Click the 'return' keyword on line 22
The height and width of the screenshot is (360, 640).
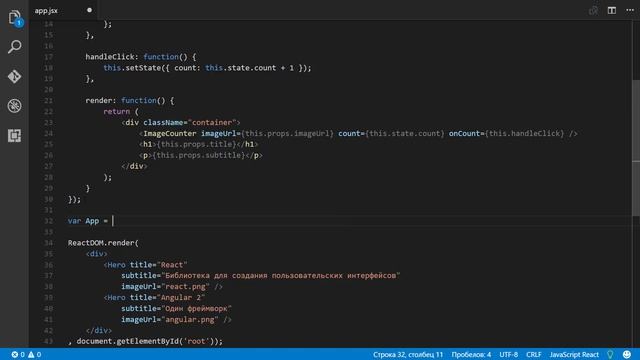(116, 111)
